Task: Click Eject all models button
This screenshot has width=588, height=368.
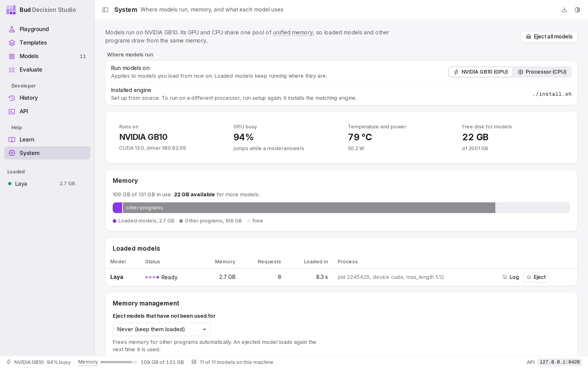Action: coord(549,37)
